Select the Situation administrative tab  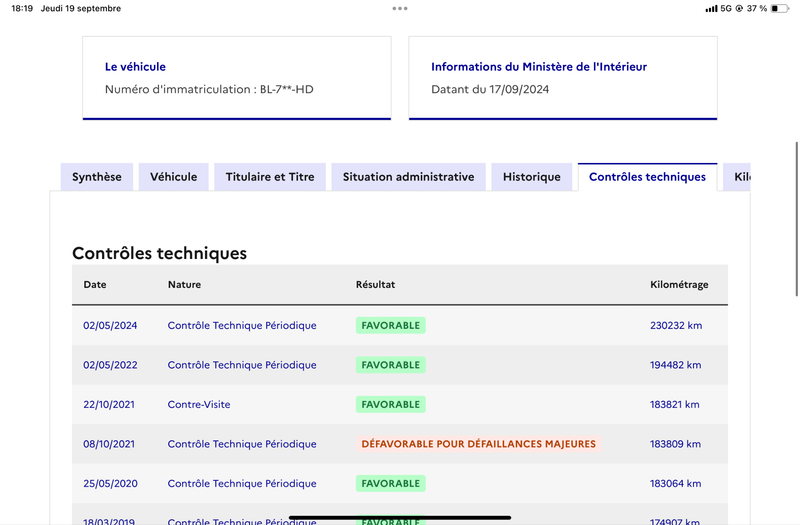(408, 177)
